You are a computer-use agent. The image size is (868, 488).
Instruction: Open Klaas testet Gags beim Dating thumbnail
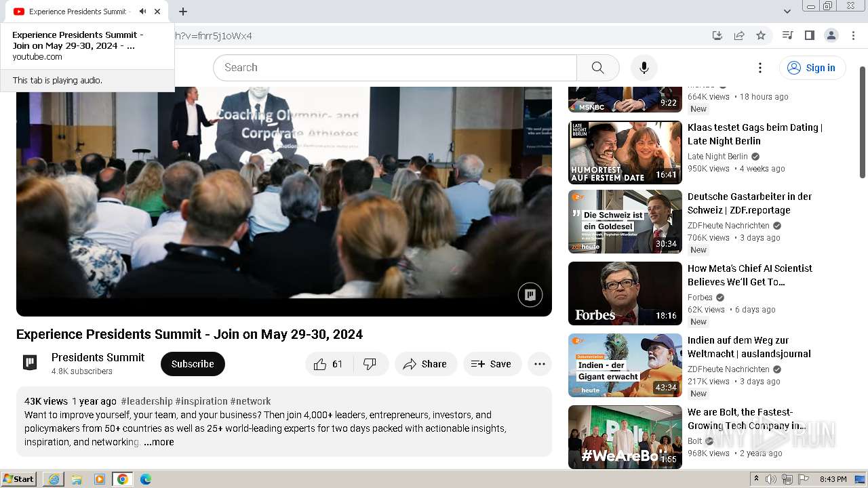click(625, 152)
